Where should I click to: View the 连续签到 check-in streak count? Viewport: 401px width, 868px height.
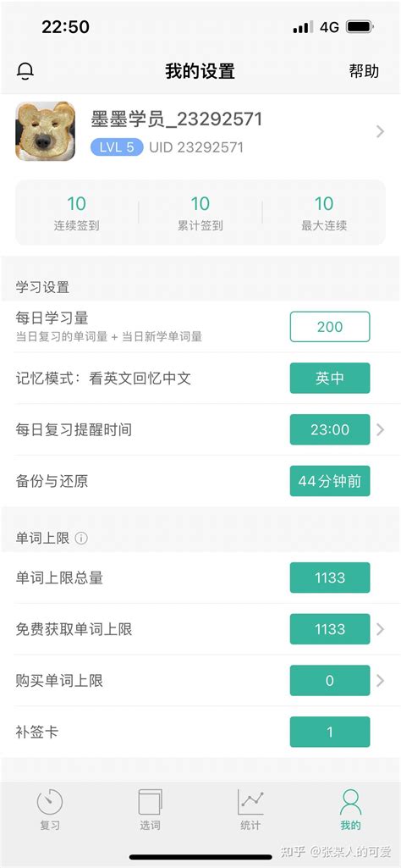tap(76, 204)
